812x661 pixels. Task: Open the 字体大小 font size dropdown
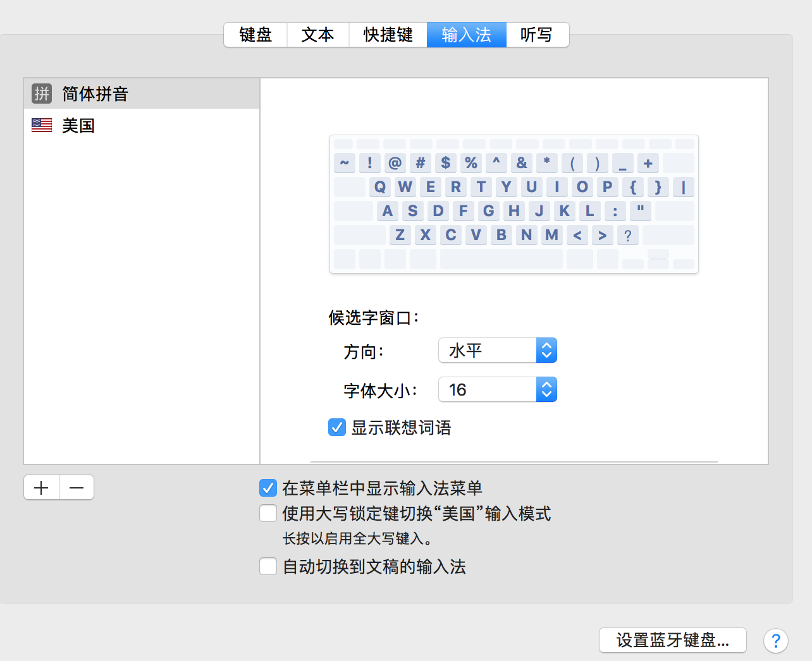pos(497,389)
